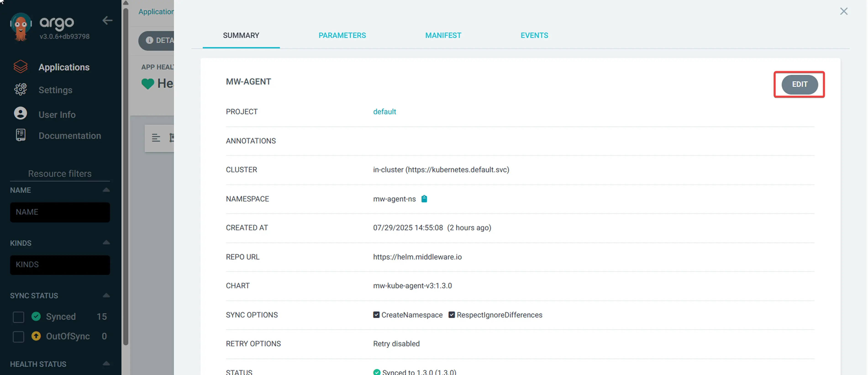Image resolution: width=868 pixels, height=375 pixels.
Task: Open the Applications section in the sidebar
Action: tap(64, 67)
